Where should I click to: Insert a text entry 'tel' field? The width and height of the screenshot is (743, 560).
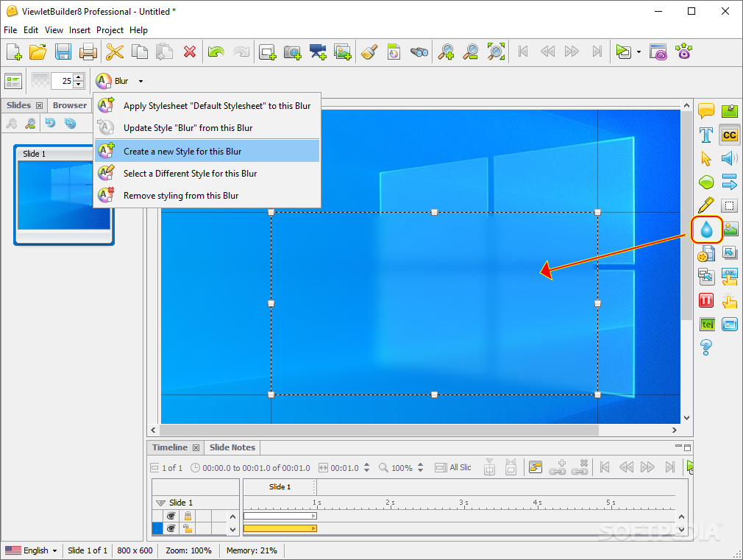coord(706,325)
